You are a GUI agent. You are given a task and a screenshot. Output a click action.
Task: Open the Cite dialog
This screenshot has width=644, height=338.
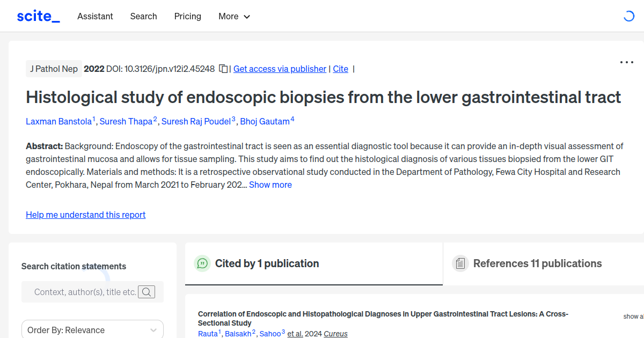coord(340,69)
